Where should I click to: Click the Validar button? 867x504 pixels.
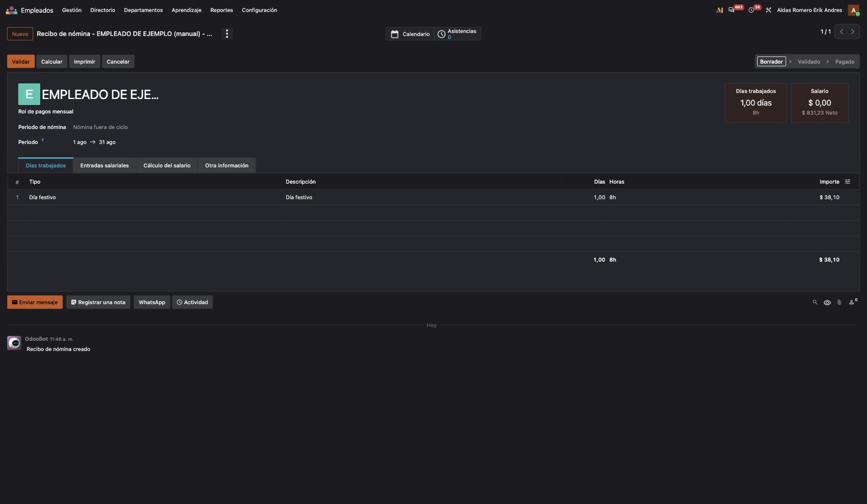tap(20, 62)
